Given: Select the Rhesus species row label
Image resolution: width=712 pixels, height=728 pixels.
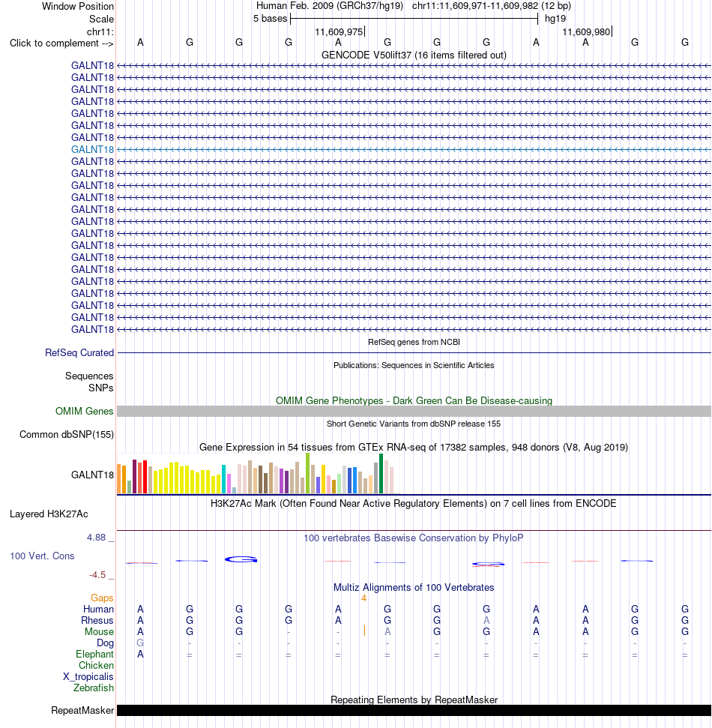Looking at the screenshot, I should [x=97, y=620].
